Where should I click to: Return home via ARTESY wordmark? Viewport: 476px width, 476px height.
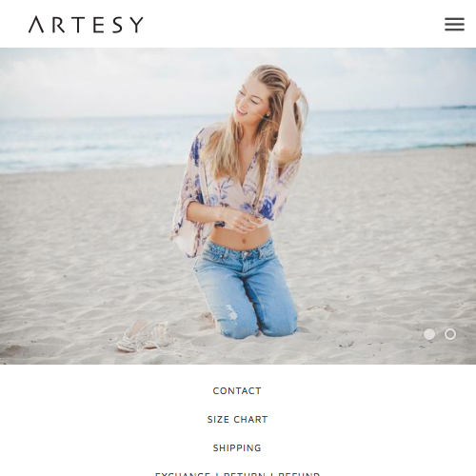86,25
